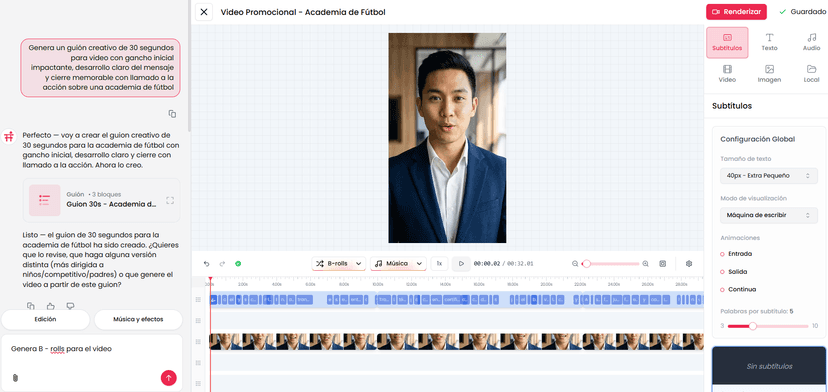Open the Imagen media tab

[769, 74]
